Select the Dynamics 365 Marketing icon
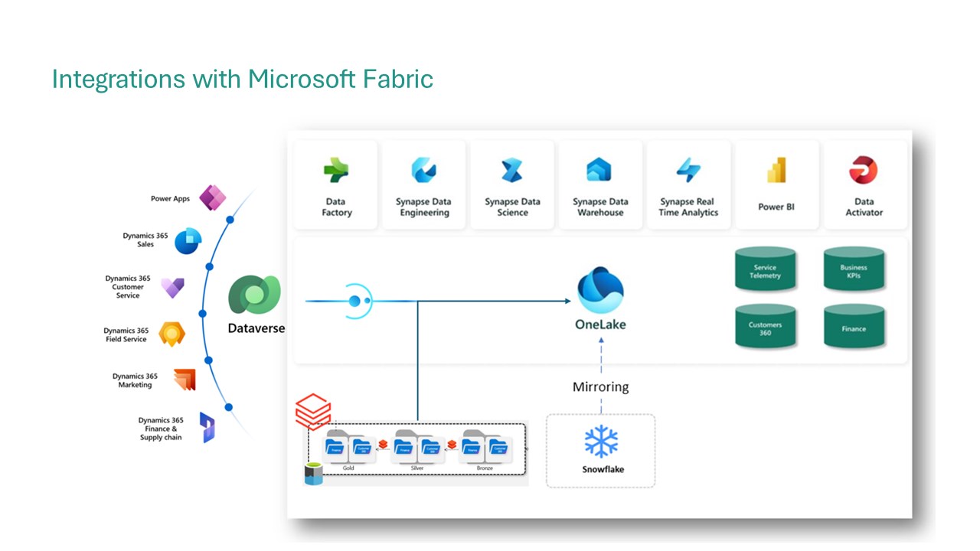 pyautogui.click(x=185, y=380)
